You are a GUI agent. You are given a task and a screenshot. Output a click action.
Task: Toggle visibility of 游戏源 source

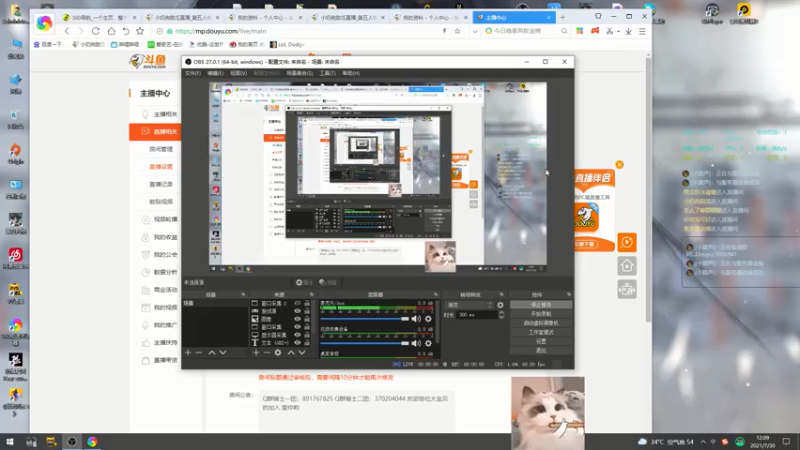[297, 311]
